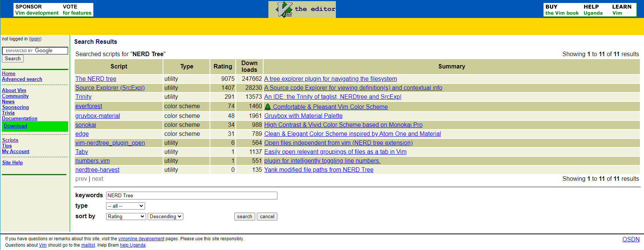
Task: Open Advanced search in sidebar
Action: coord(22,79)
